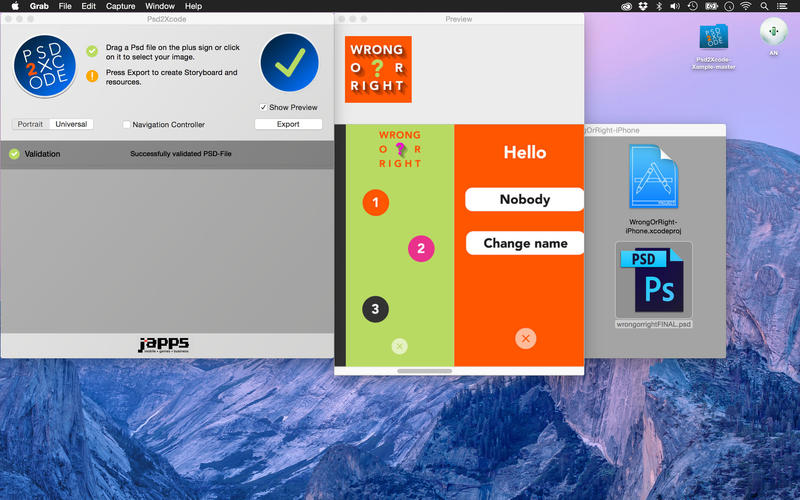This screenshot has width=800, height=500.
Task: Open the wrongorrightFINAL.psd file icon
Action: [653, 281]
